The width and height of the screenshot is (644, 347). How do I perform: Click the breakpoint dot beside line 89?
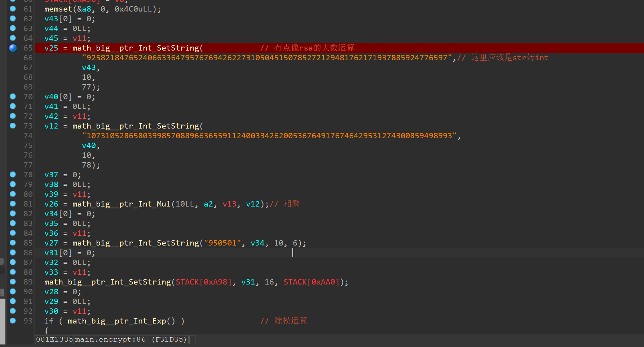[13, 282]
